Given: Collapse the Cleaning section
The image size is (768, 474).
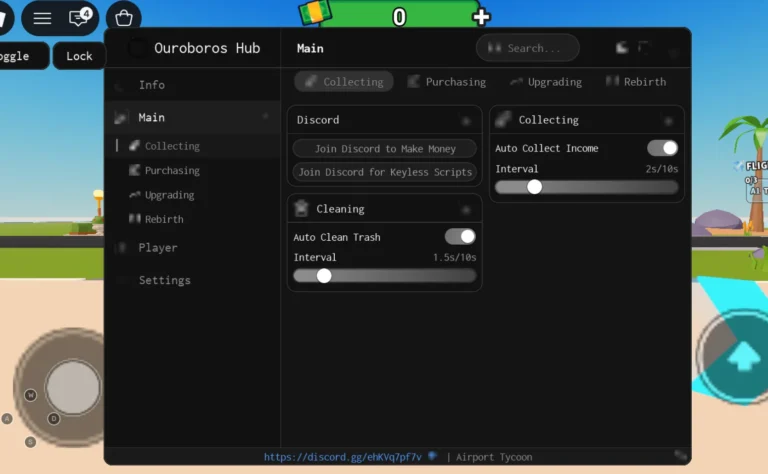Looking at the screenshot, I should [466, 210].
